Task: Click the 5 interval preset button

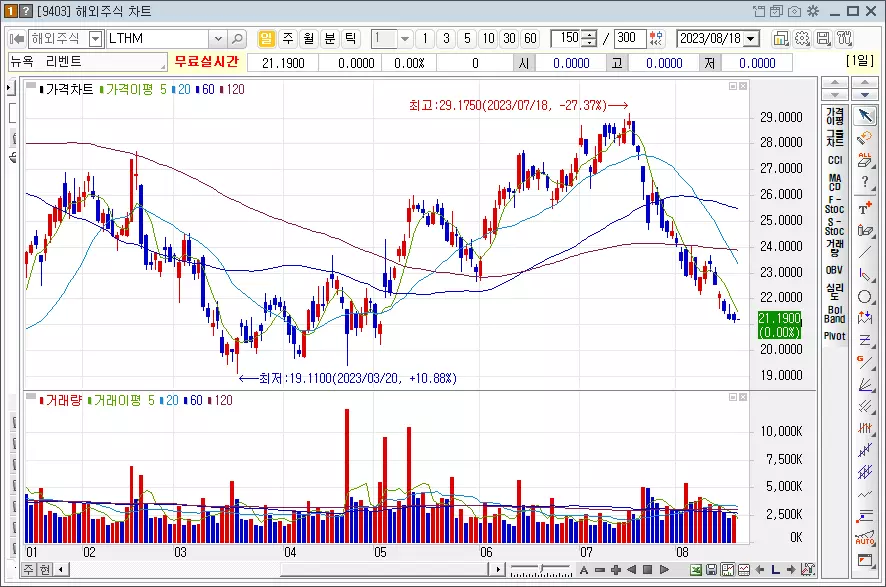Action: click(467, 38)
